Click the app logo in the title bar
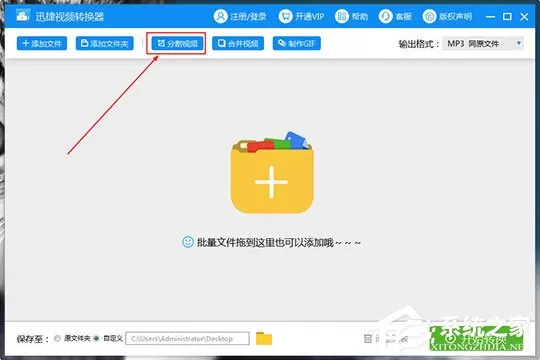Image resolution: width=540 pixels, height=360 pixels. (x=22, y=16)
